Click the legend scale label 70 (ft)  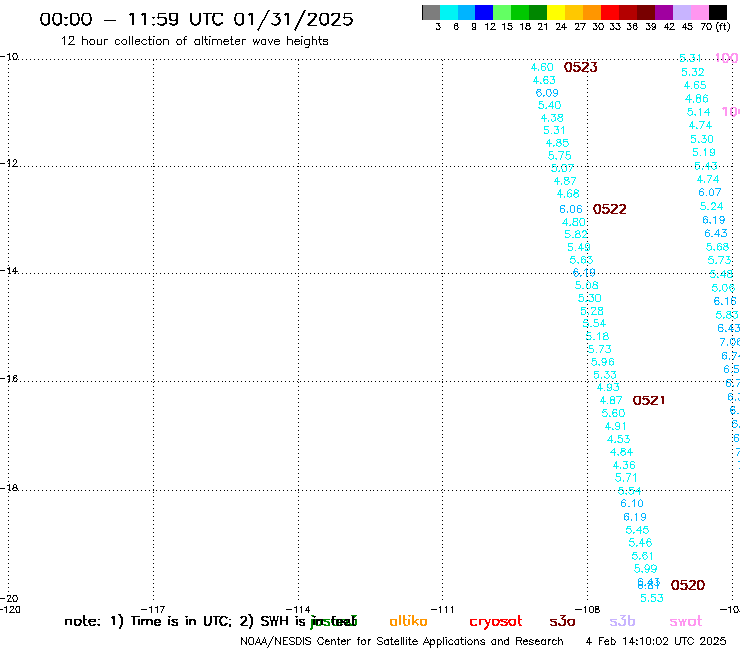715,26
